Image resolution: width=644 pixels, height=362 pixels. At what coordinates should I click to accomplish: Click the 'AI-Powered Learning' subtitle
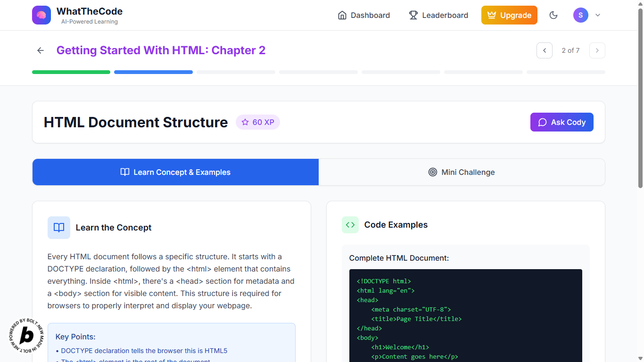point(90,22)
